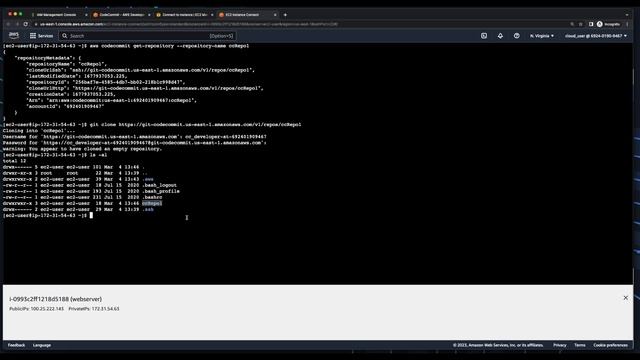Click the Feedback link in footer
The image size is (640, 360).
(x=16, y=345)
